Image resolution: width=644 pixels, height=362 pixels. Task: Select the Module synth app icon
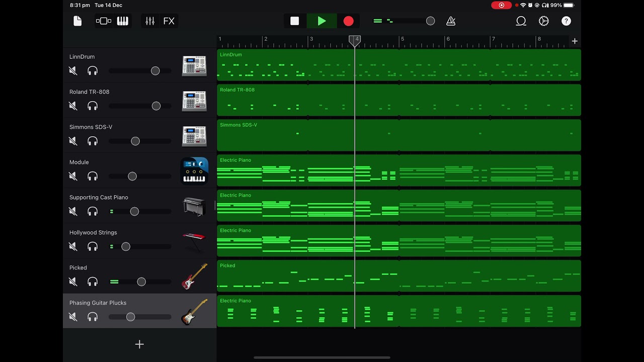tap(194, 171)
